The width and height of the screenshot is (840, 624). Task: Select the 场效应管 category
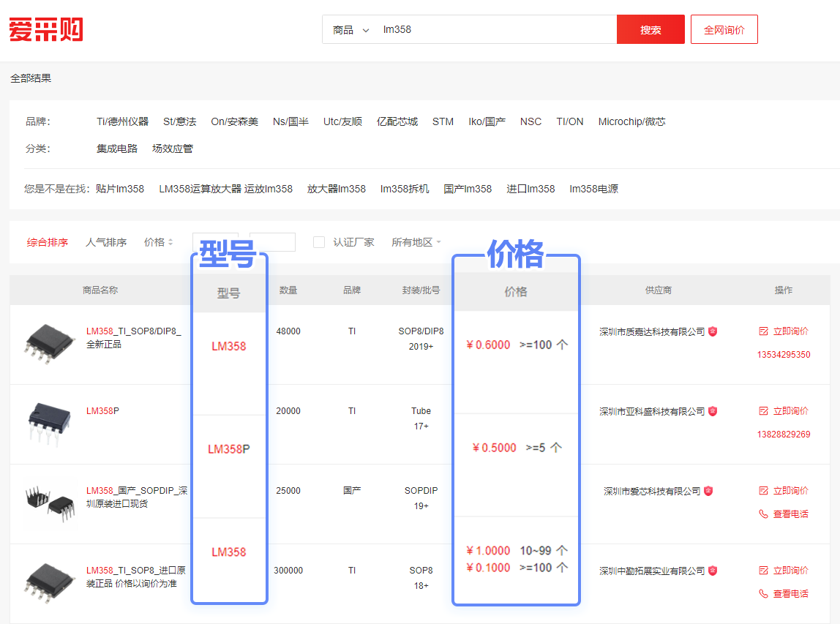pyautogui.click(x=173, y=149)
